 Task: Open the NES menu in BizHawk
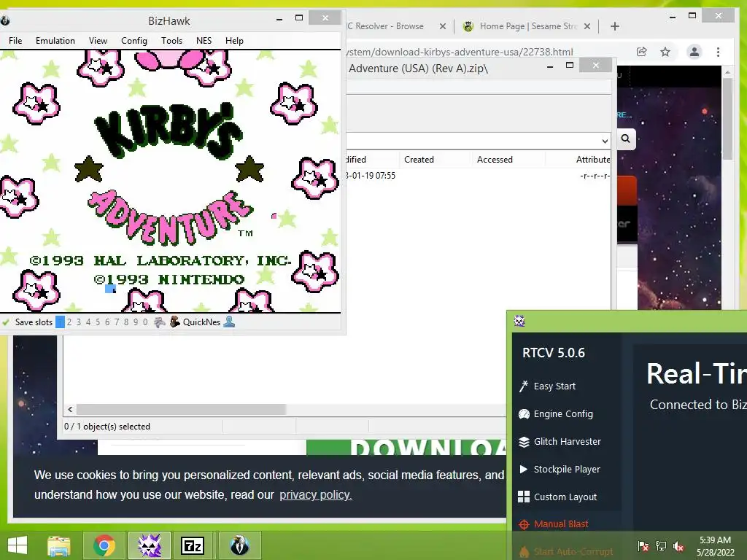(204, 41)
